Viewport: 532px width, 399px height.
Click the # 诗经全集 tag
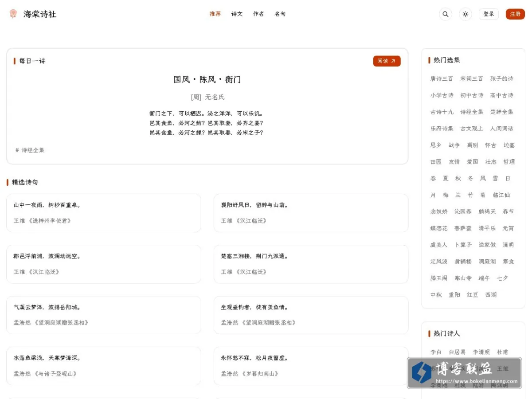(30, 150)
